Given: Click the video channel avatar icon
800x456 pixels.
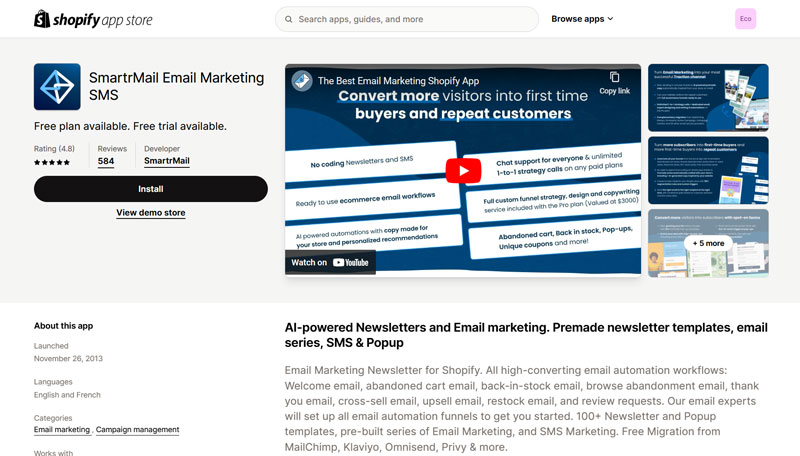Looking at the screenshot, I should click(302, 81).
